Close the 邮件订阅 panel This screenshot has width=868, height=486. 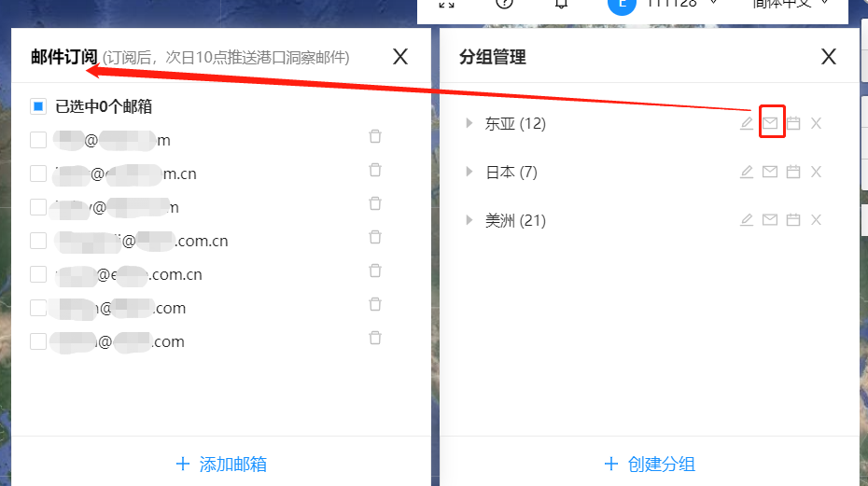tap(400, 57)
